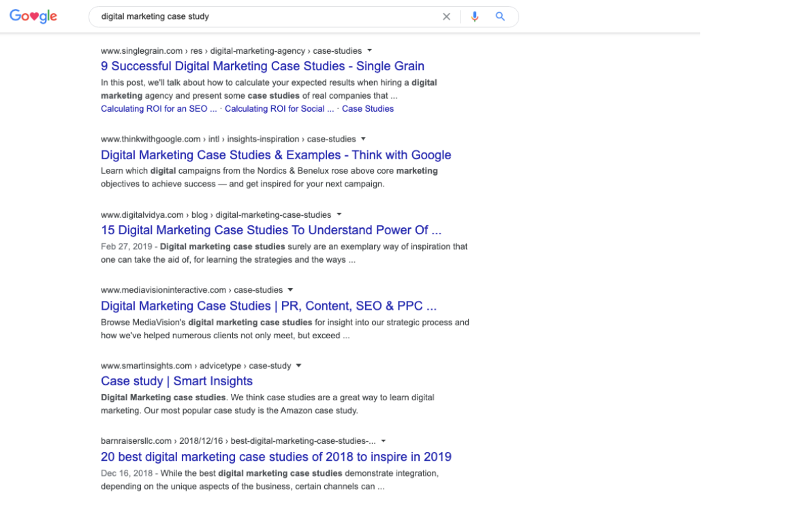Click the Calculating ROI for an SEO sitelink
The width and height of the screenshot is (812, 516).
pos(158,108)
